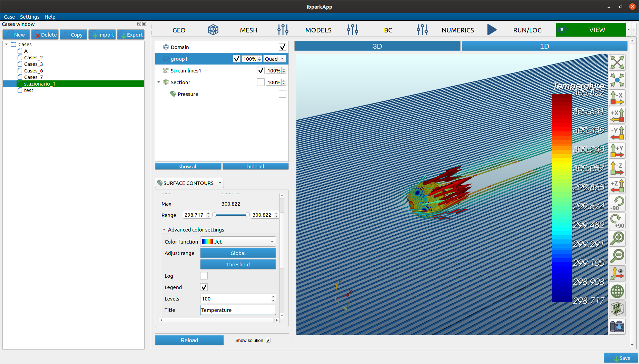Zoom in with the magnifier plus icon
The image size is (639, 364).
pyautogui.click(x=617, y=239)
